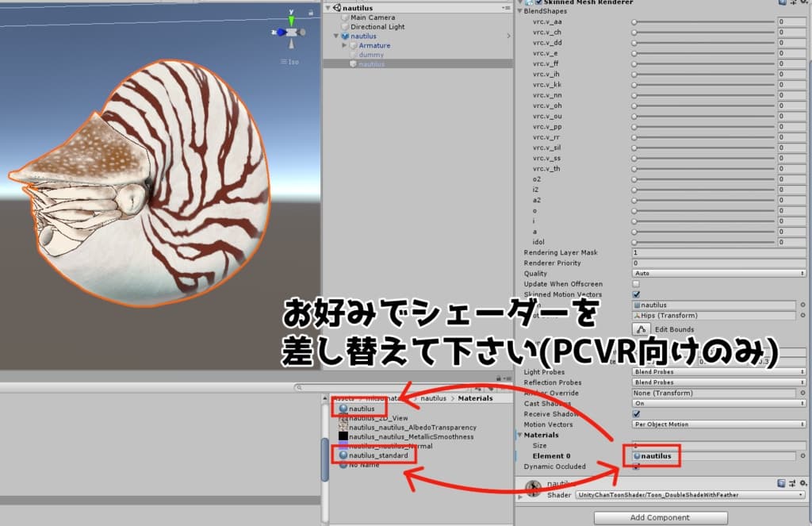Open the material help book icon
Screen dimensions: 812x526
(x=781, y=483)
